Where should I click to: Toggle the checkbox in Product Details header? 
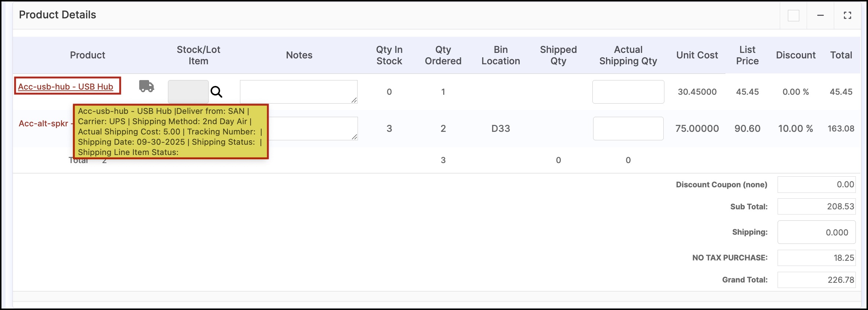coord(793,15)
